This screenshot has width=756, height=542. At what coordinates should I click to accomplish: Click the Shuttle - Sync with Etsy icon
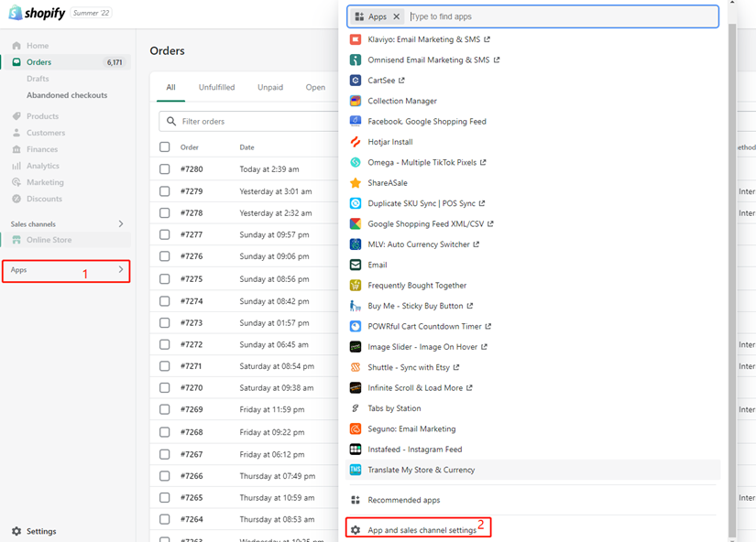coord(356,367)
